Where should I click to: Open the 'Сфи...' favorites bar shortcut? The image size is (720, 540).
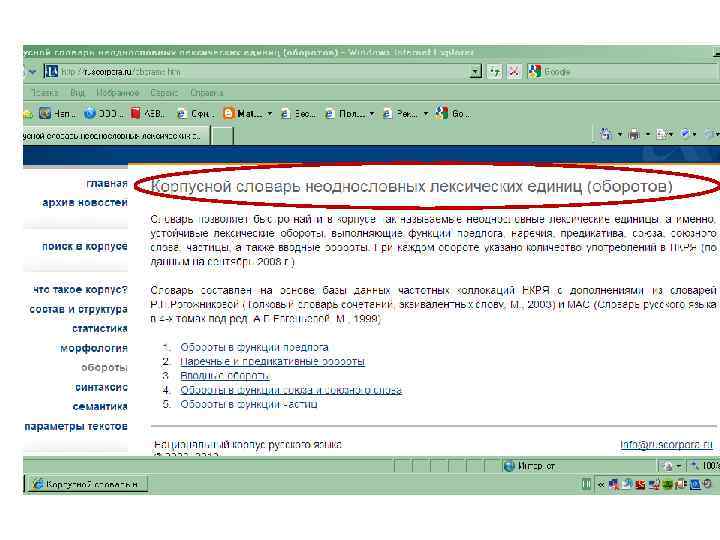point(196,113)
